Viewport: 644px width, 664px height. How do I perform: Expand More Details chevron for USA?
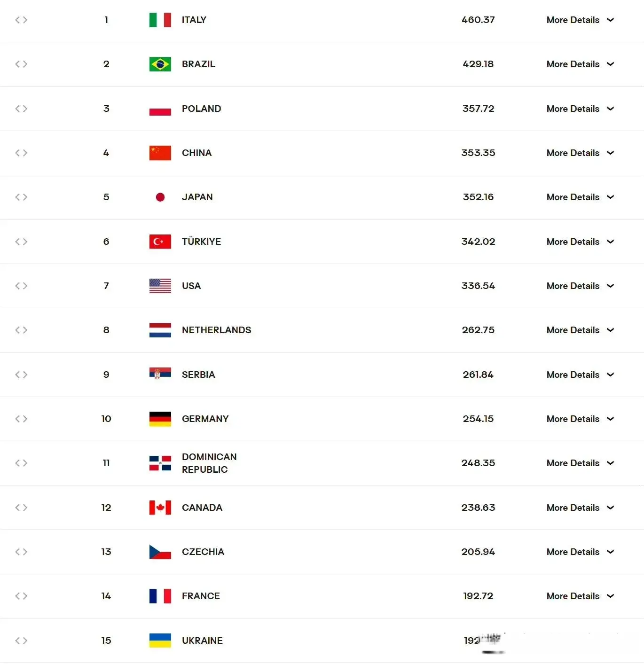pos(610,286)
